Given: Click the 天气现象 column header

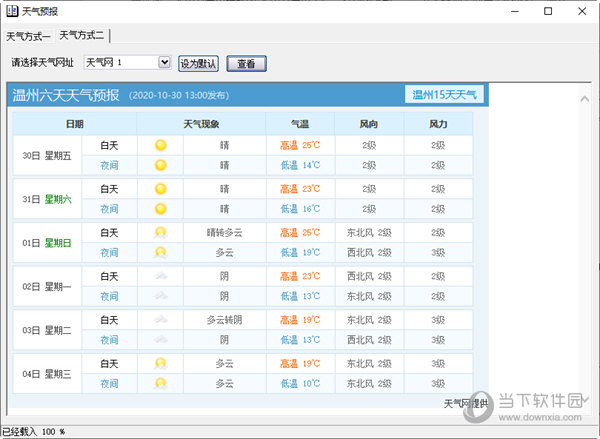Looking at the screenshot, I should click(x=200, y=124).
